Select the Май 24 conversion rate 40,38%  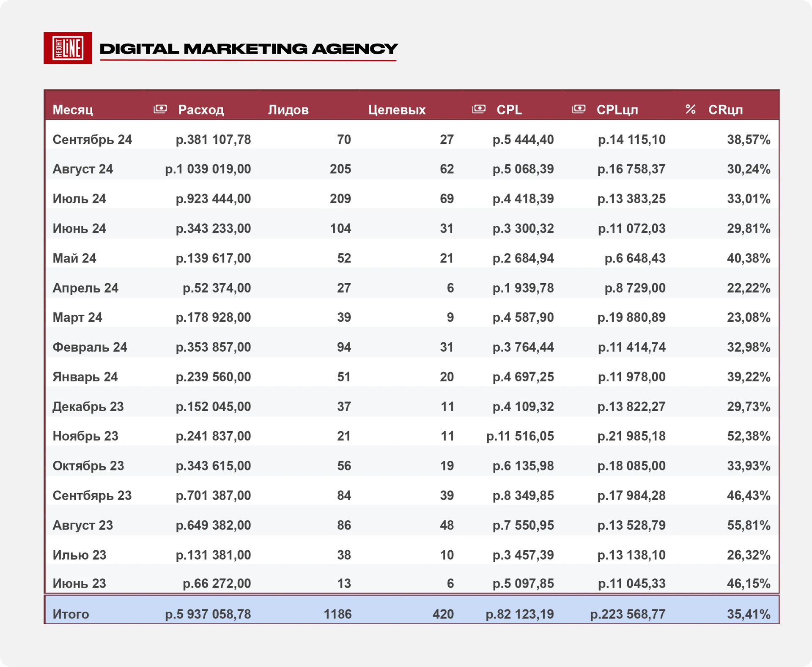click(x=749, y=258)
